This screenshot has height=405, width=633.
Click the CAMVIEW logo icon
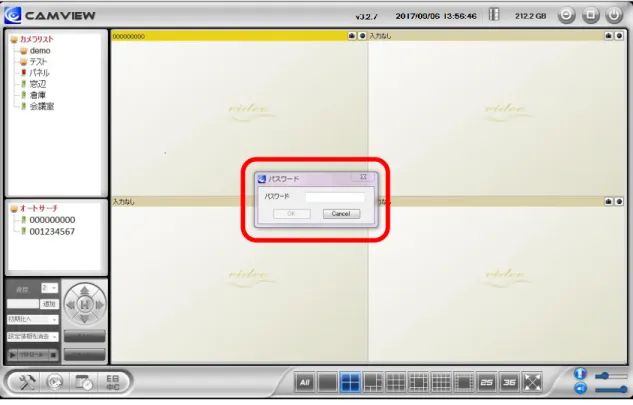pos(13,15)
